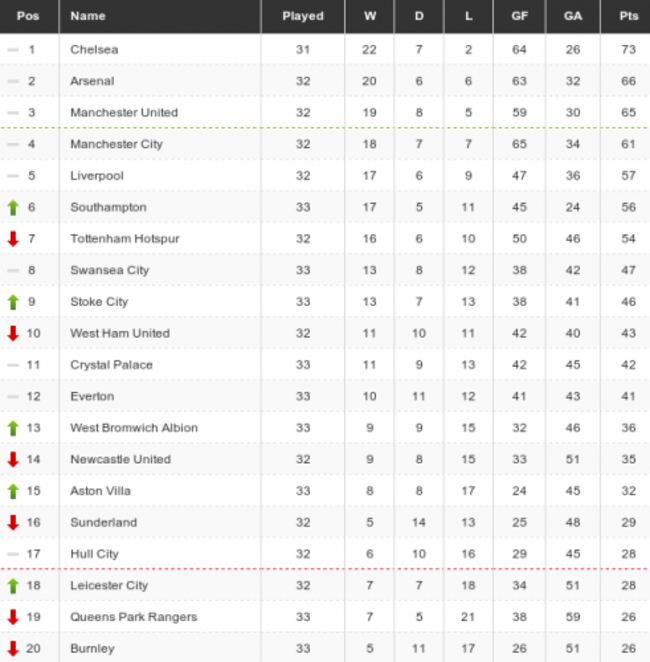Click the Crystal Palace team name
650x662 pixels.
(111, 365)
